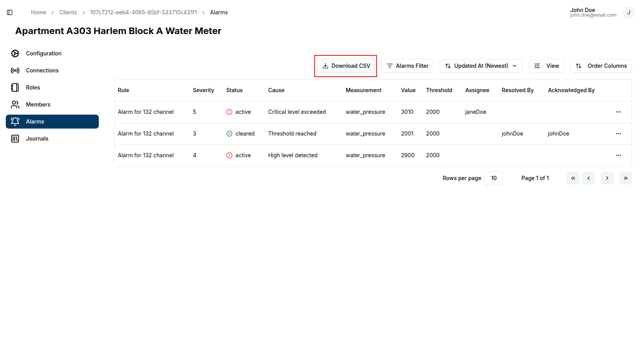Open row actions for the cleared alarm
This screenshot has width=644, height=359.
point(618,134)
